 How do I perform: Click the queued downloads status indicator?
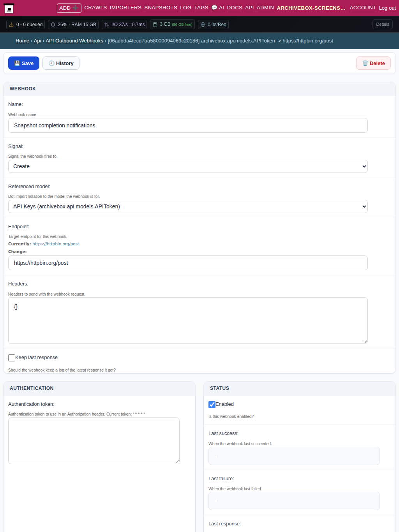[x=26, y=25]
